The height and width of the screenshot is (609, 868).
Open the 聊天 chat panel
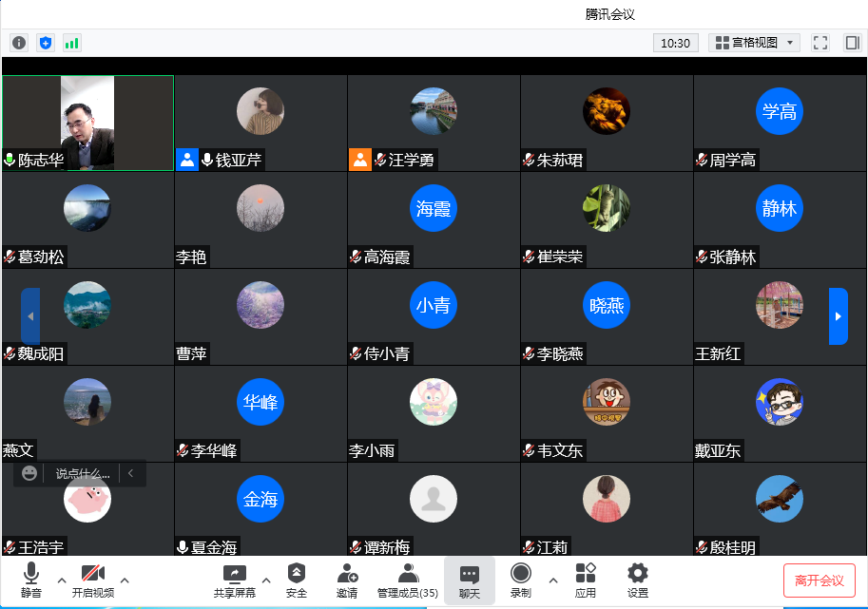click(470, 580)
